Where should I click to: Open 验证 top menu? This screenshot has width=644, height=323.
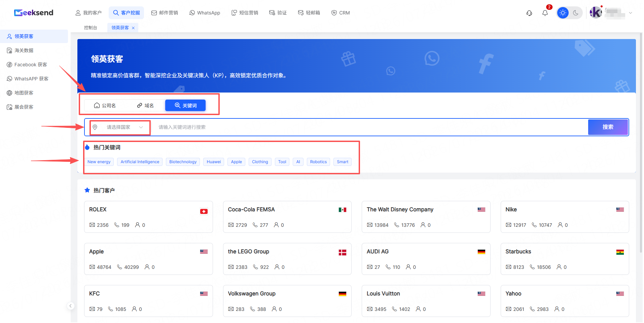[278, 13]
